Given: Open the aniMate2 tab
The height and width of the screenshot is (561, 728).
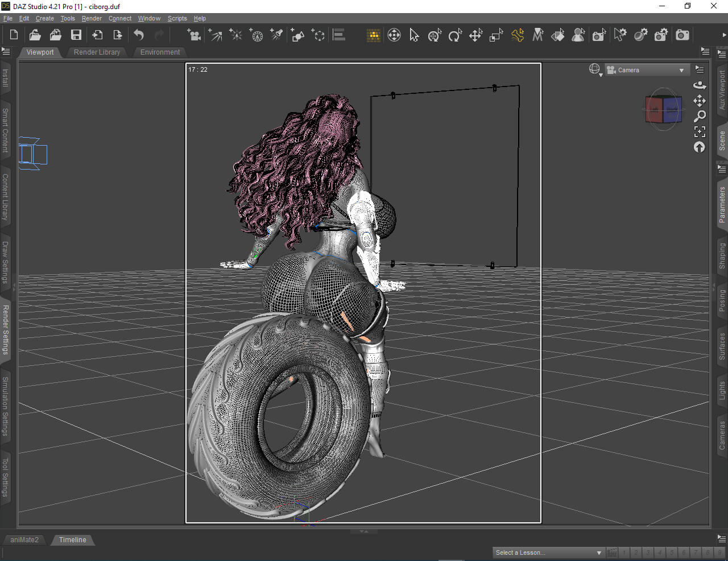Looking at the screenshot, I should (24, 540).
